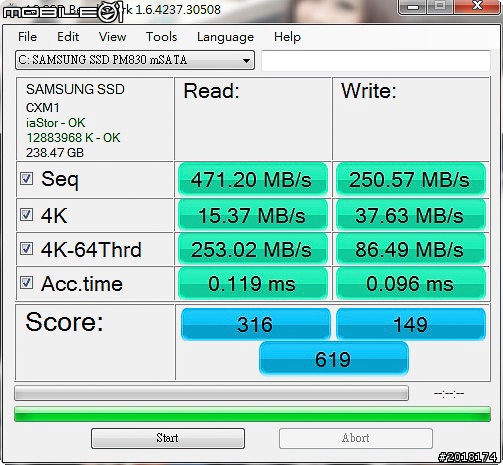Uncheck the 4K test checkbox
The image size is (503, 465).
point(26,215)
